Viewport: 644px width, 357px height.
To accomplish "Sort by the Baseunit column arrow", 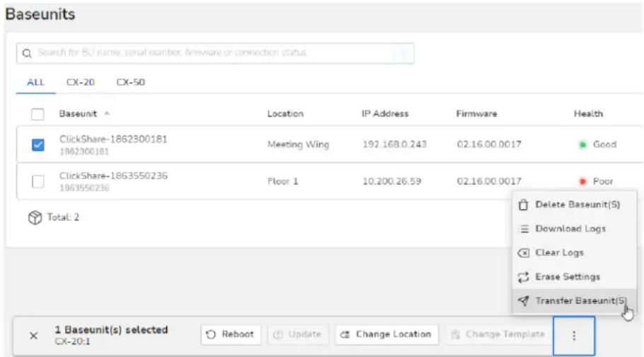I will [107, 113].
